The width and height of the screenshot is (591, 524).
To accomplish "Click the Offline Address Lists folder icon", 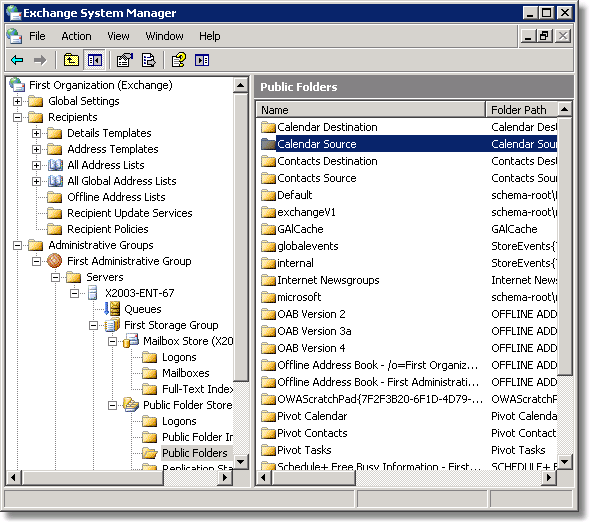I will pyautogui.click(x=55, y=197).
